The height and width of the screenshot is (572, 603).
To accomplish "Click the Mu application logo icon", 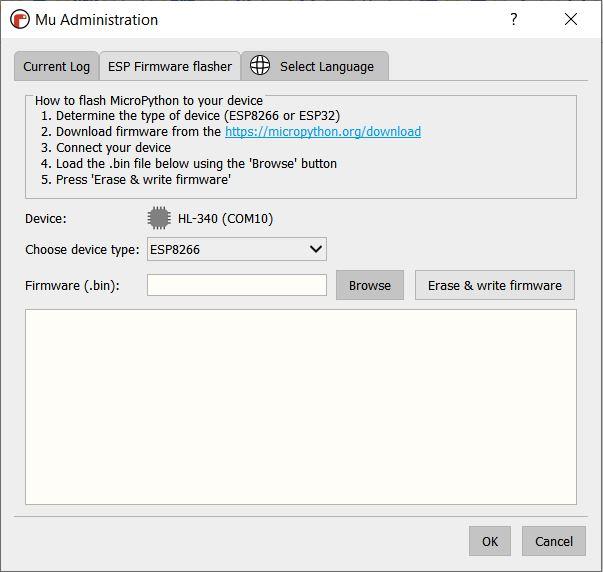I will point(19,19).
